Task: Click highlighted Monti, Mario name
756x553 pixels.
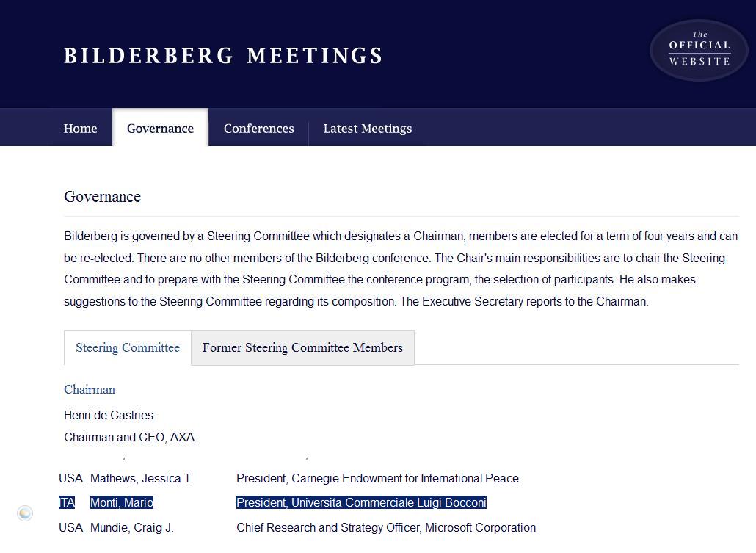Action: pyautogui.click(x=122, y=502)
